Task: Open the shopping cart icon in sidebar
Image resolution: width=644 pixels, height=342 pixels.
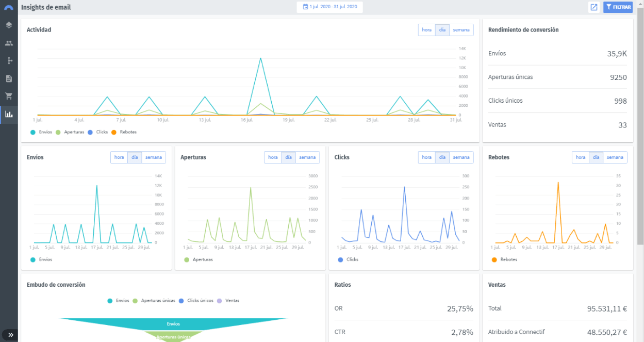Action: tap(9, 96)
